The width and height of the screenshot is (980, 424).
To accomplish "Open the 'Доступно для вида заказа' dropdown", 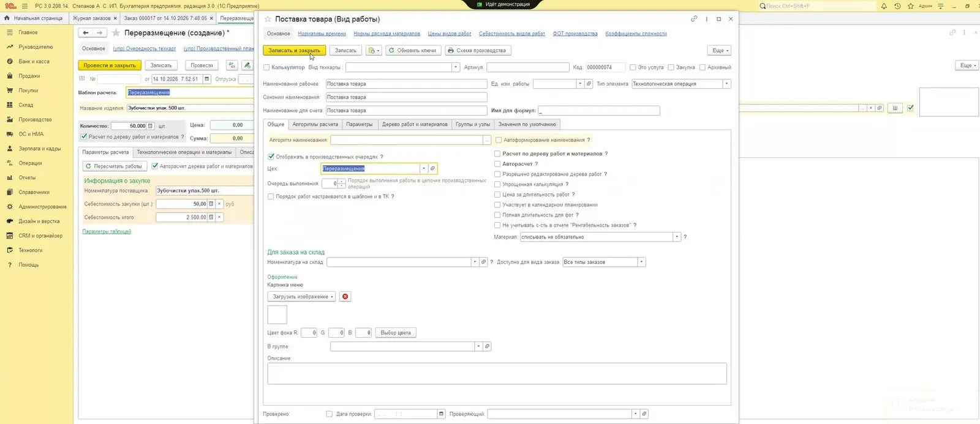I will tap(641, 262).
